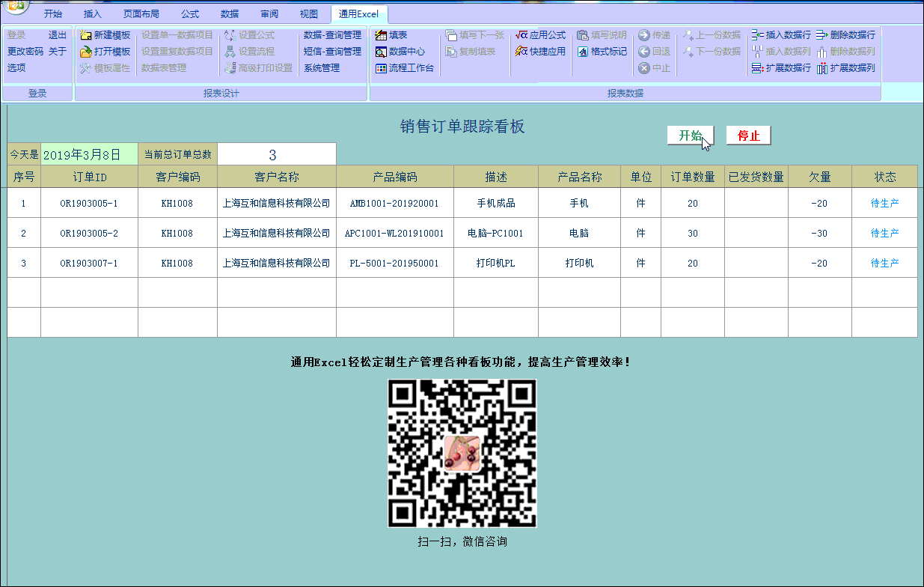Click 扩展数据行 expand rows icon
The image size is (924, 587).
point(757,68)
